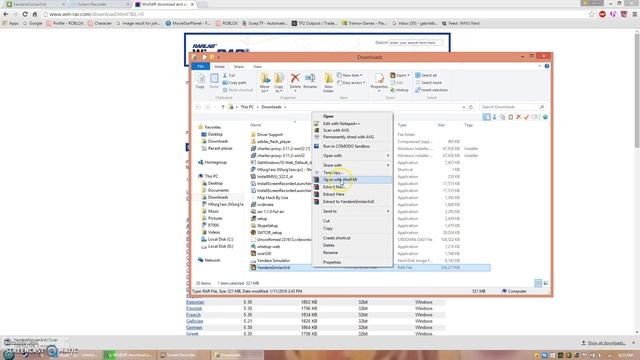Select Documents under This PC
This screenshot has width=640, height=360.
pyautogui.click(x=218, y=191)
